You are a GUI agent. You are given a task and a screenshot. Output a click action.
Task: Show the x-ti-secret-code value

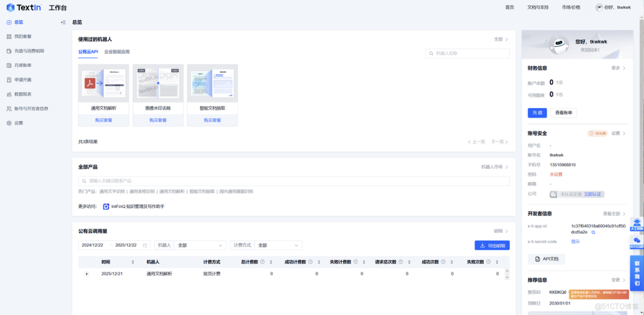pyautogui.click(x=577, y=241)
